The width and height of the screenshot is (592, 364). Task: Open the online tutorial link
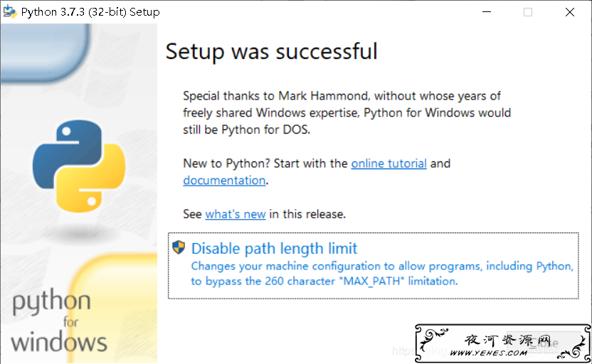(389, 164)
